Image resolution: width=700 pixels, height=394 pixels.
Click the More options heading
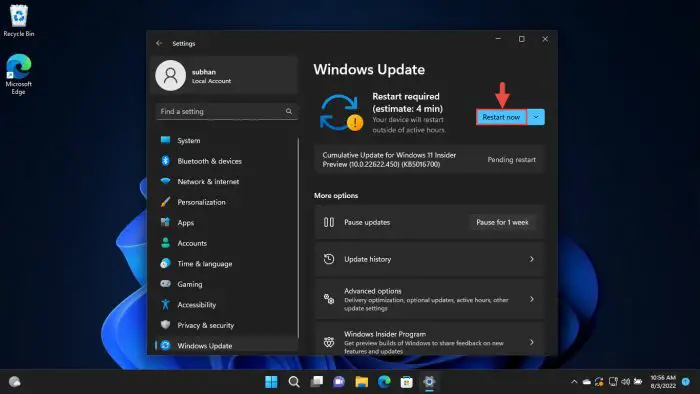coord(336,195)
